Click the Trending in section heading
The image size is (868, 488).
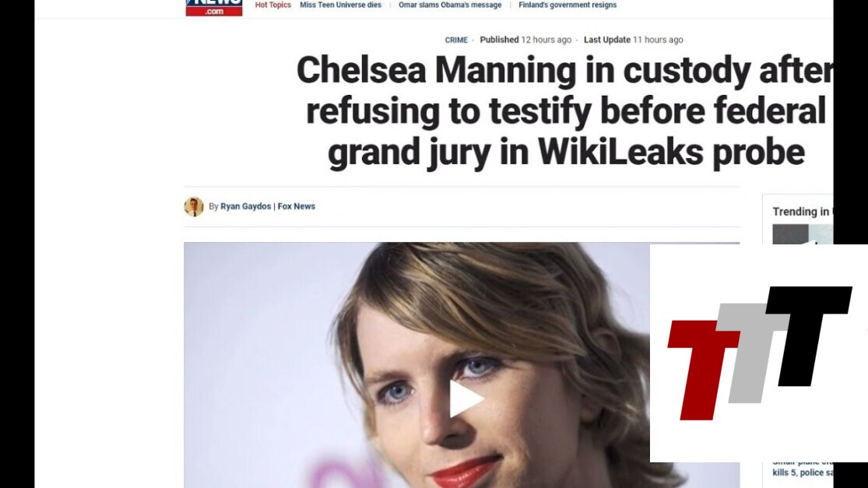(x=802, y=212)
